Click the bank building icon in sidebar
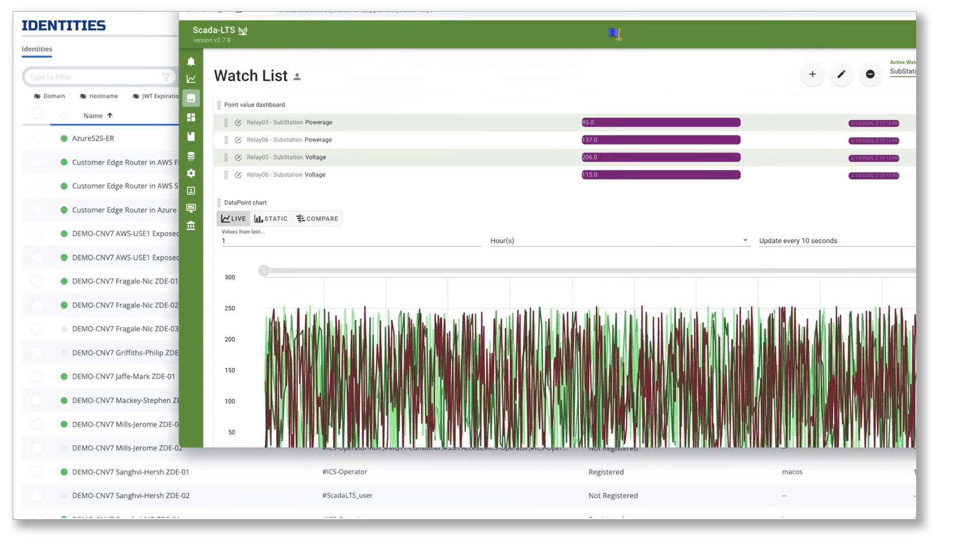The width and height of the screenshot is (980, 551). (191, 226)
